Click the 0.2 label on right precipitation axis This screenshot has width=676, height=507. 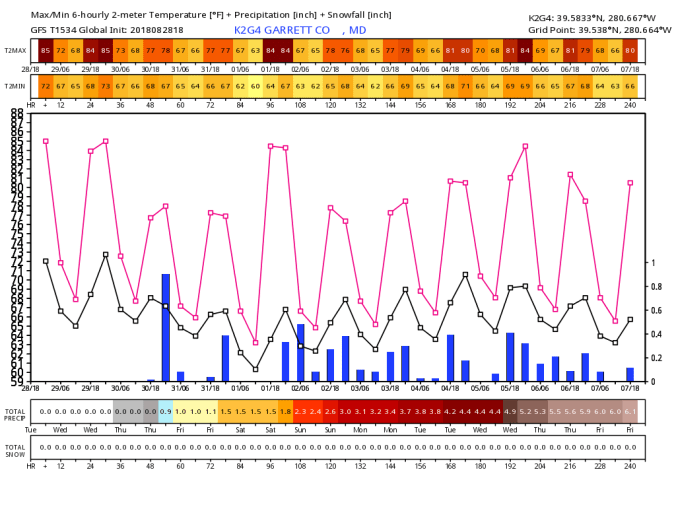656,358
